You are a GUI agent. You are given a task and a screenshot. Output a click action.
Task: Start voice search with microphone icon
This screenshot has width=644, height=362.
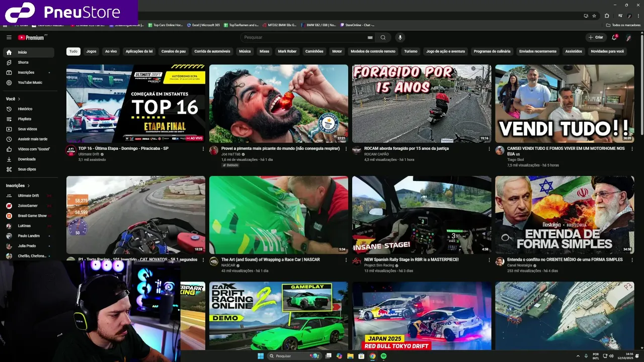click(x=400, y=37)
